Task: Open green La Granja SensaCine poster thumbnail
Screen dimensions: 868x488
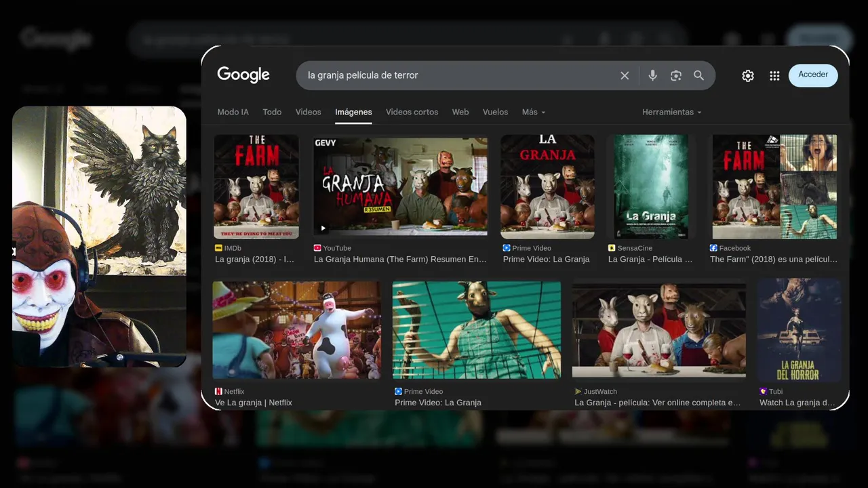Action: coord(651,186)
